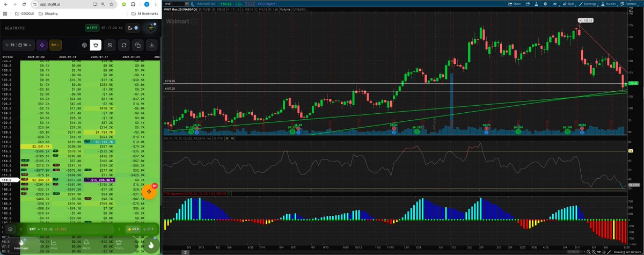The width and height of the screenshot is (644, 255).
Task: Select the target circle view icon
Action: [84, 45]
